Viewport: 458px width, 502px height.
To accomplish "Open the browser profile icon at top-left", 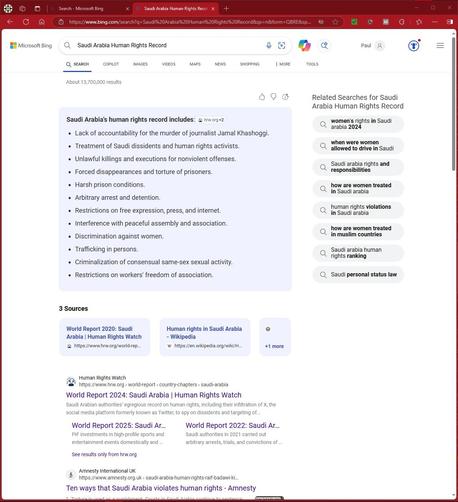I will 8,8.
